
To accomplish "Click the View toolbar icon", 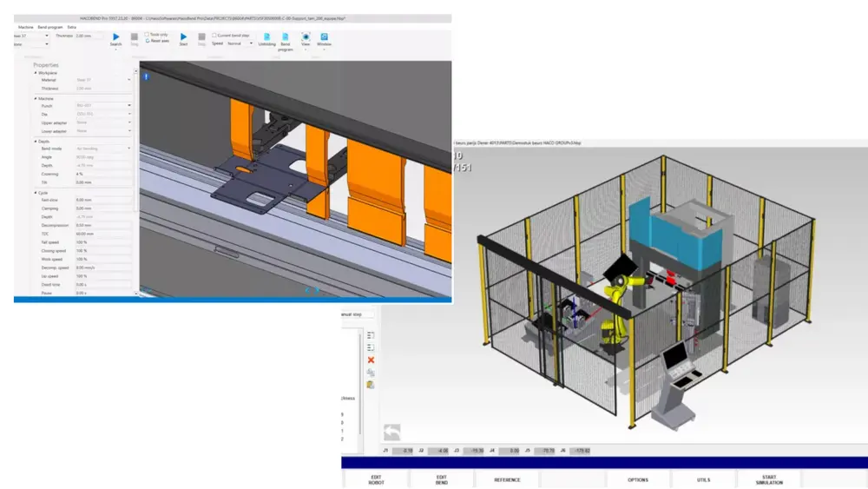I will tap(306, 36).
